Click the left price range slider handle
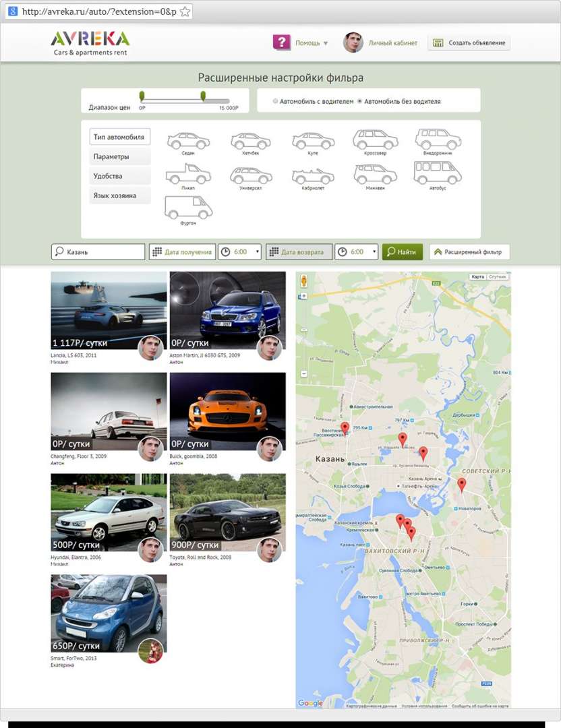The height and width of the screenshot is (728, 561). 142,96
